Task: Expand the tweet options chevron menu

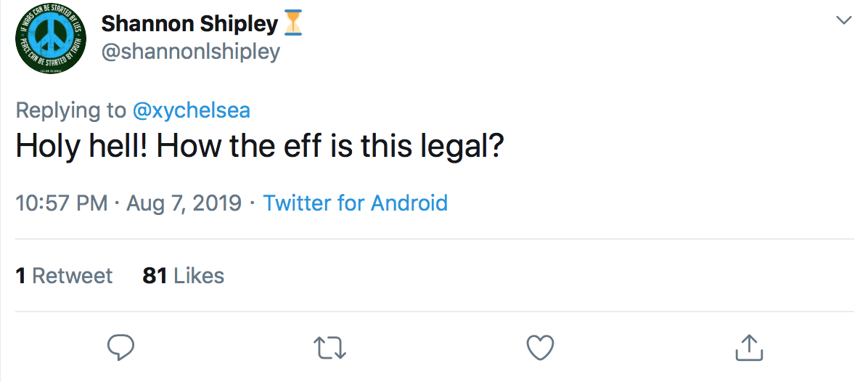Action: pyautogui.click(x=843, y=20)
